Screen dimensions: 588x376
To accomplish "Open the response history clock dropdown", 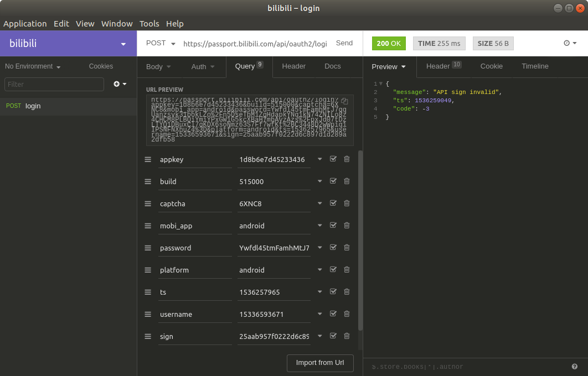I will (x=570, y=43).
